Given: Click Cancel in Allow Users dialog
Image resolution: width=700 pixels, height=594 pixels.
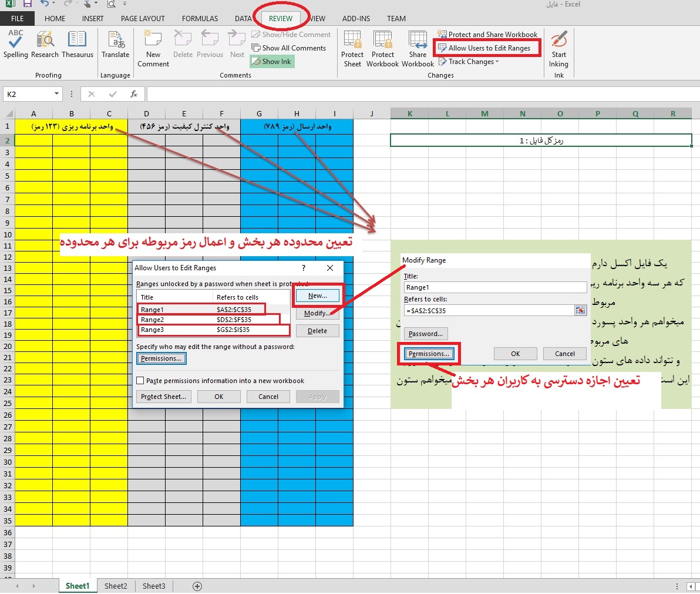Looking at the screenshot, I should tap(268, 397).
